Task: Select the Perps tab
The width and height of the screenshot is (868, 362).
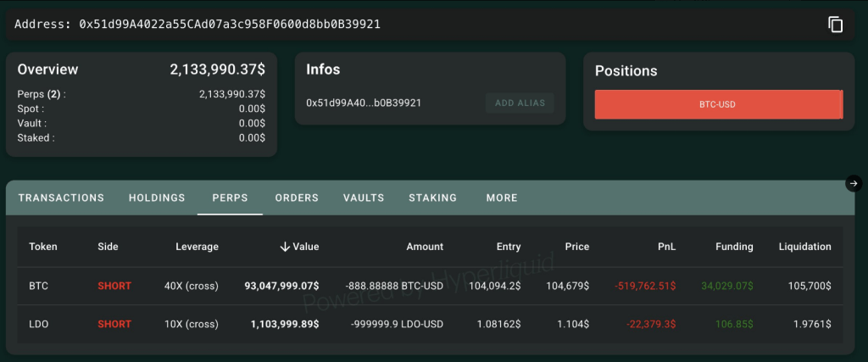Action: click(230, 198)
